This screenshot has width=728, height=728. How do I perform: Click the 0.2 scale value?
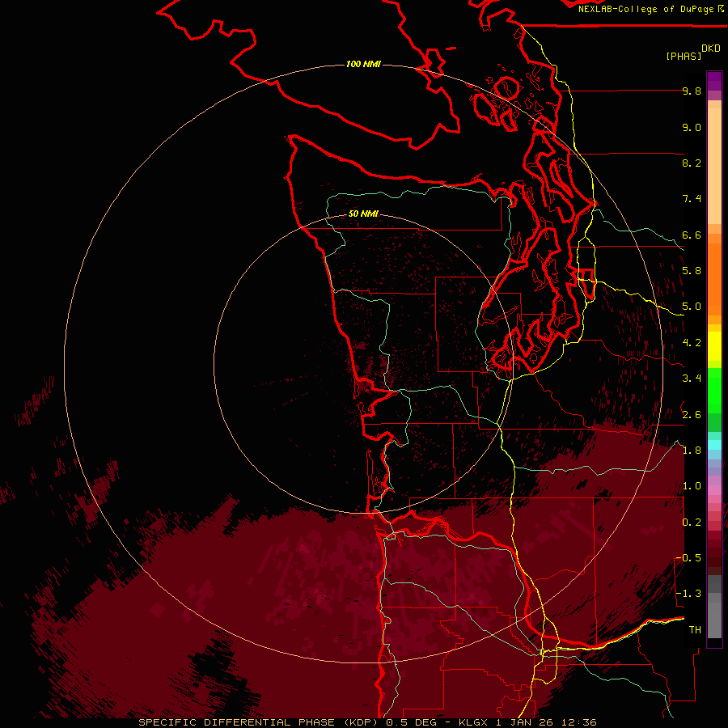click(x=692, y=522)
